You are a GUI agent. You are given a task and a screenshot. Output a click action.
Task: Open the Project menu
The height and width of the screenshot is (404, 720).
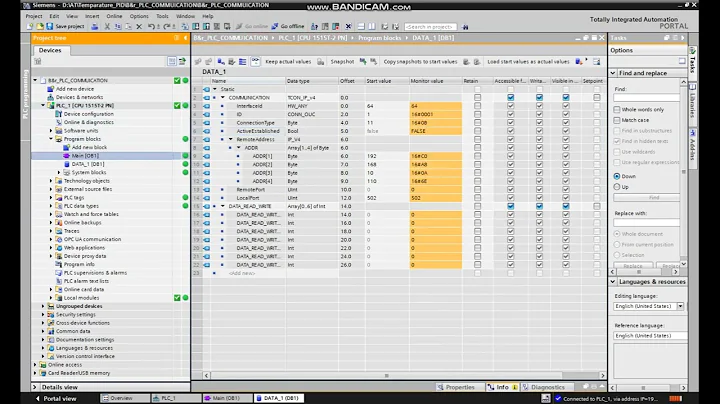pos(34,16)
